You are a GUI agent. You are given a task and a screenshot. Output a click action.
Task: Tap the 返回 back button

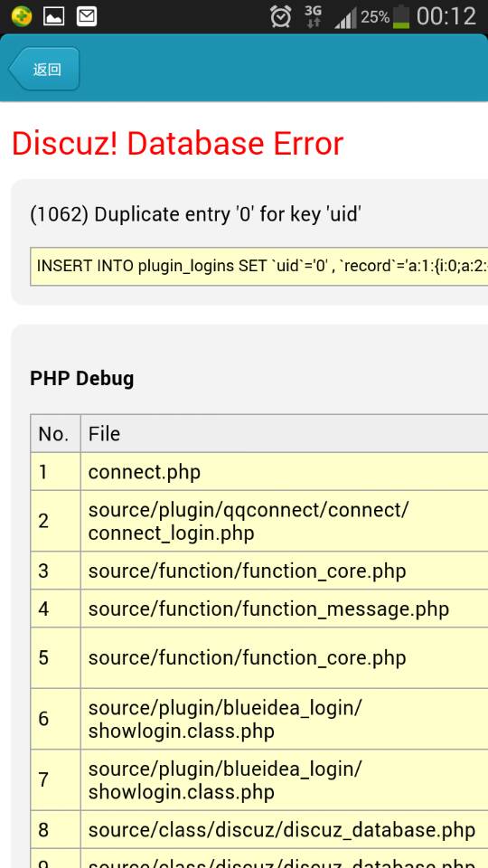(44, 70)
